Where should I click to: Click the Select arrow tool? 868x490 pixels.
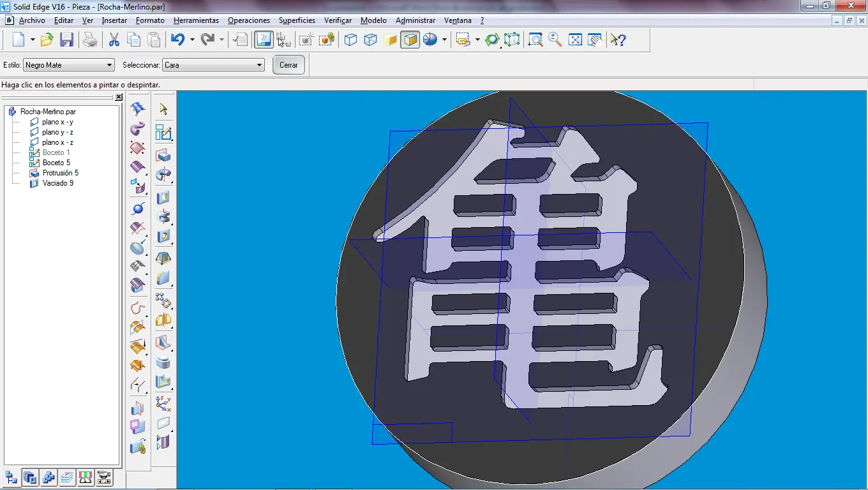[x=163, y=109]
